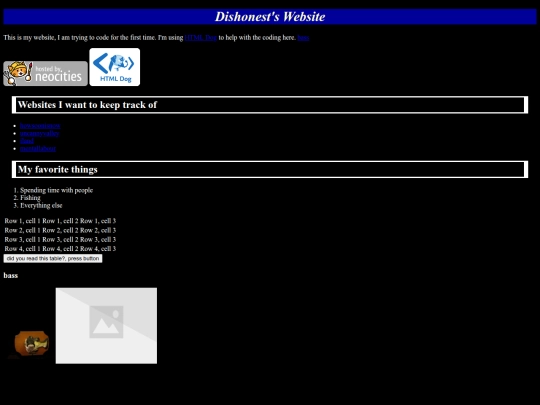This screenshot has height=405, width=540.
Task: Click table cell 'Row 1, cell 2'
Action: [x=60, y=221]
